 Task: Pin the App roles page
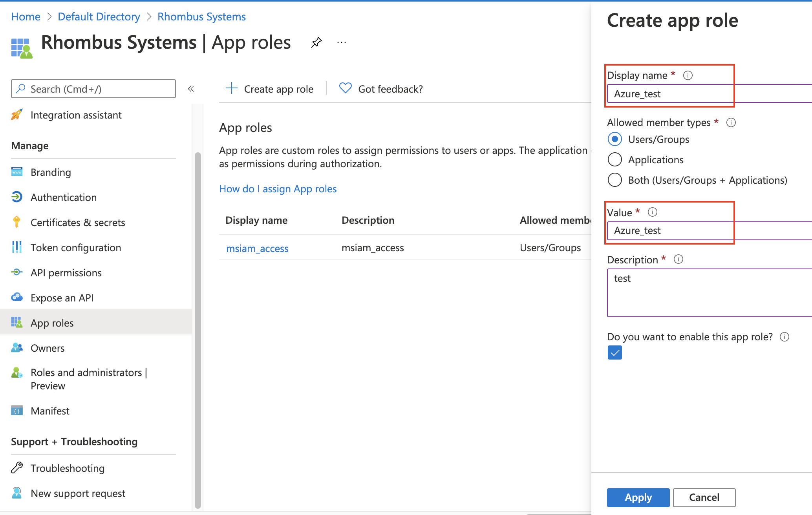tap(316, 42)
